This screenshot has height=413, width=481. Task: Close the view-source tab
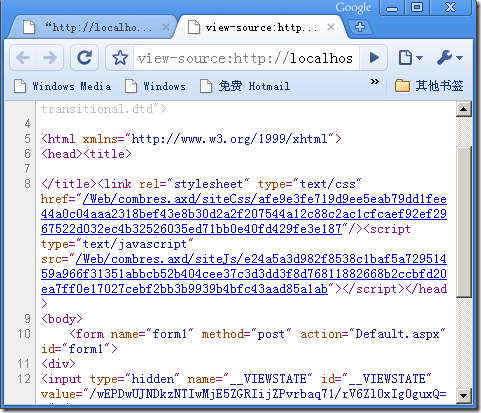click(330, 27)
